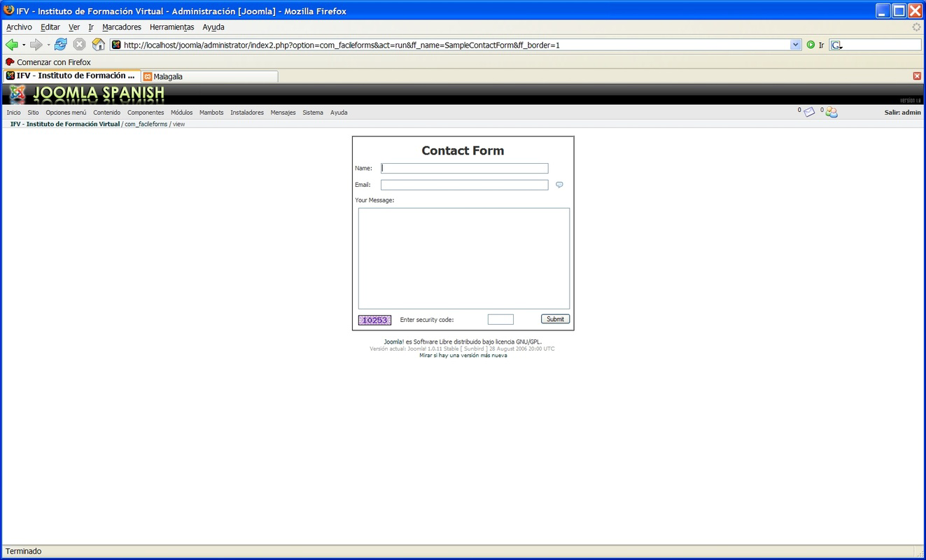The width and height of the screenshot is (926, 560).
Task: Click the Contact Form heading
Action: coord(463,150)
